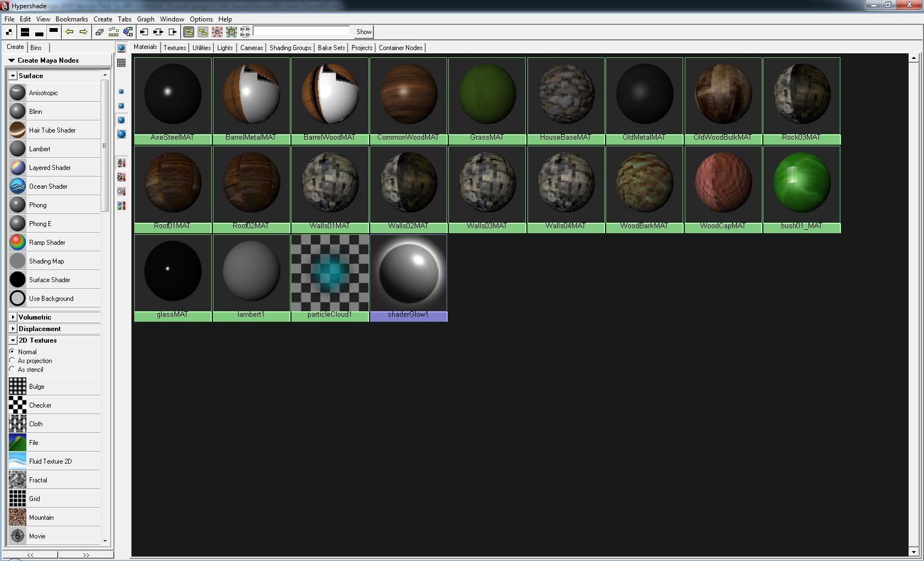Viewport: 924px width, 561px height.
Task: Show output connections icon
Action: tap(173, 32)
